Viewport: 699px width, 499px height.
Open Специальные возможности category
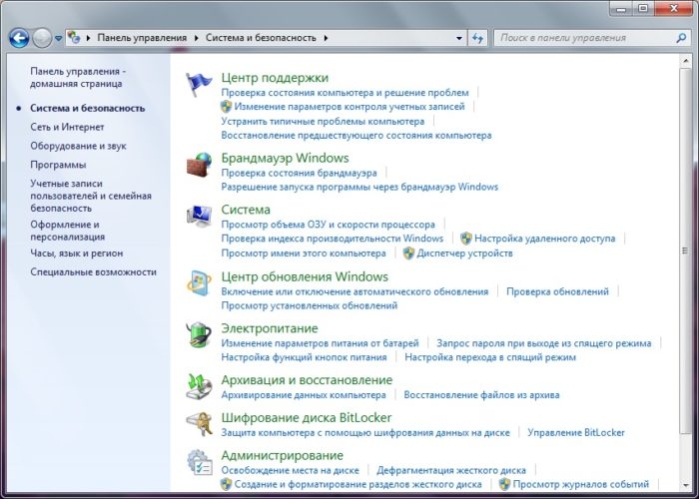pos(93,272)
